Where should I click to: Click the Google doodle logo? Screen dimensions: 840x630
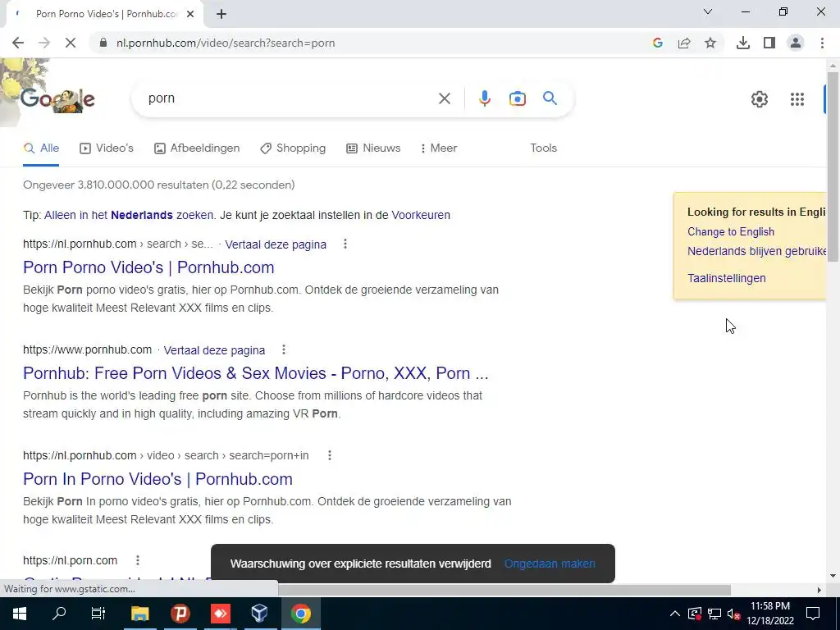pos(58,99)
